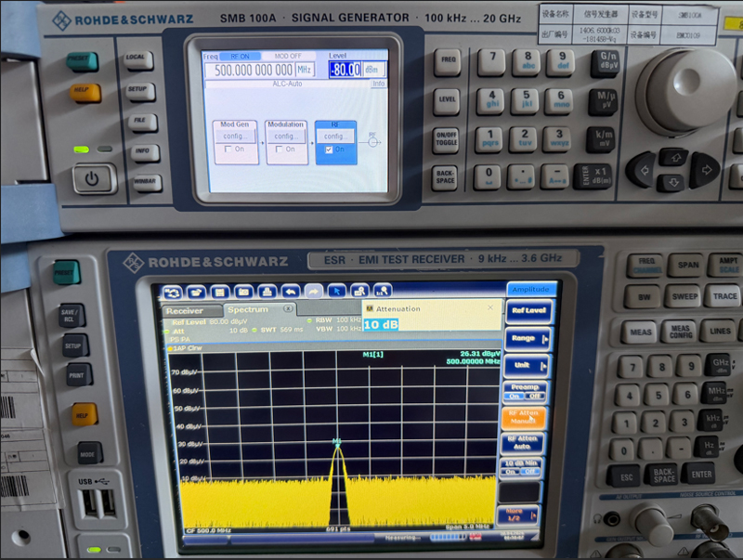Screen dimensions: 743x560
Task: Tap the undo arrow icon in the ESR toolbar
Action: pyautogui.click(x=291, y=292)
